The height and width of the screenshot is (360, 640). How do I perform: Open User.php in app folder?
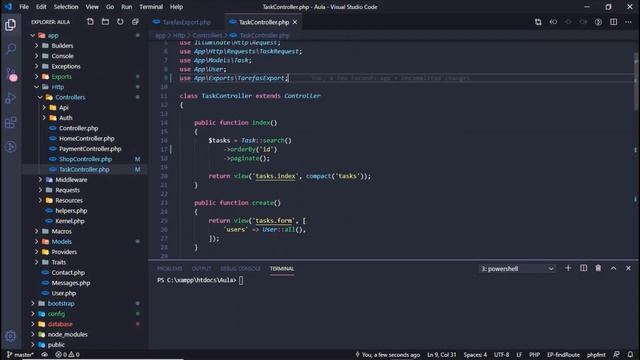tap(64, 293)
